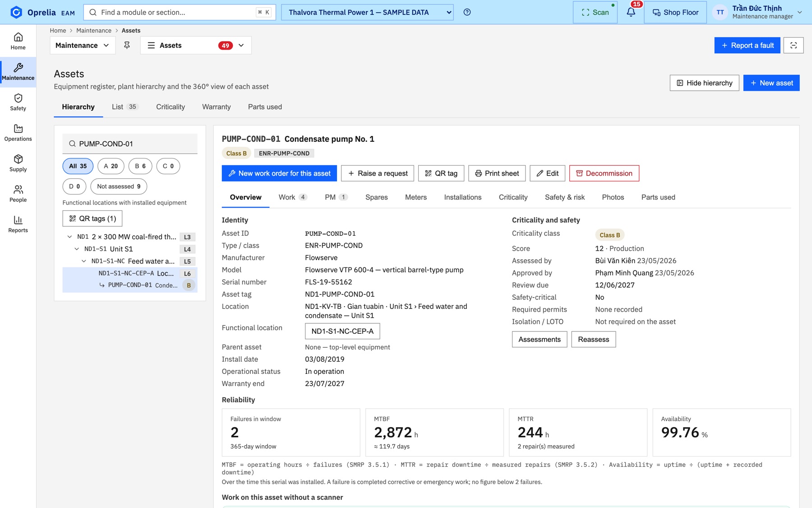Click the functional location ND1-S1-NC-CEP-A button
Image resolution: width=812 pixels, height=508 pixels.
click(342, 331)
